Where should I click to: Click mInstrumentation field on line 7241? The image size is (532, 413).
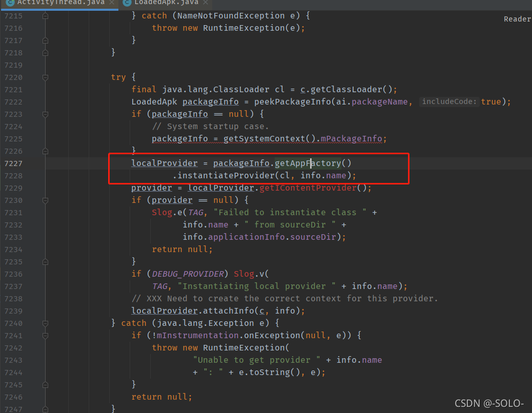[197, 335]
